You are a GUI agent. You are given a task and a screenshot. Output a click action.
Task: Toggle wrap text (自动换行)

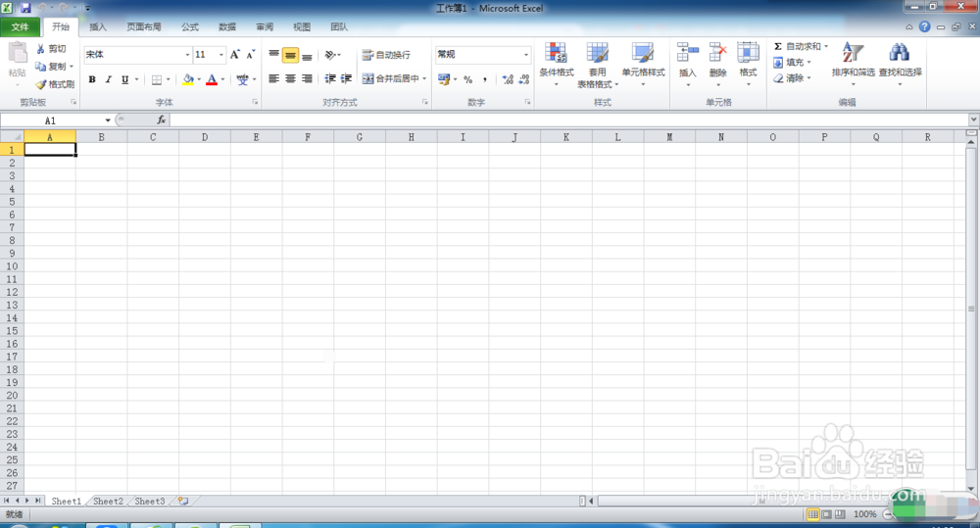pos(385,55)
